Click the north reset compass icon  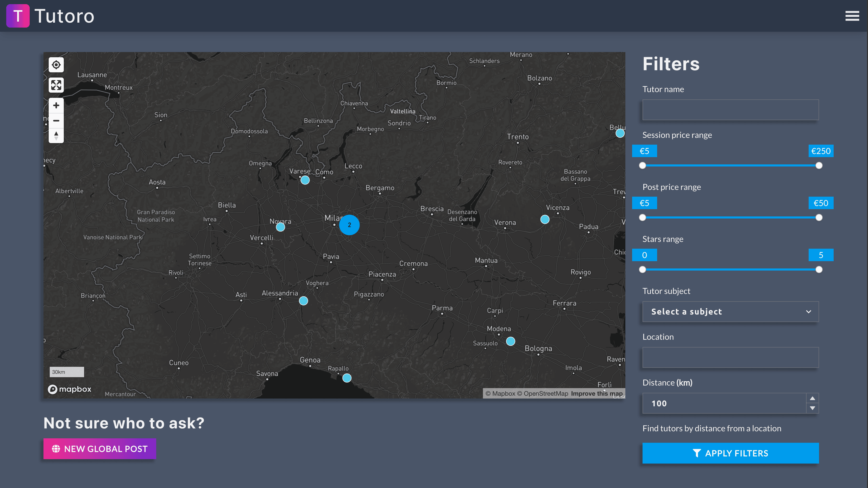pos(56,134)
